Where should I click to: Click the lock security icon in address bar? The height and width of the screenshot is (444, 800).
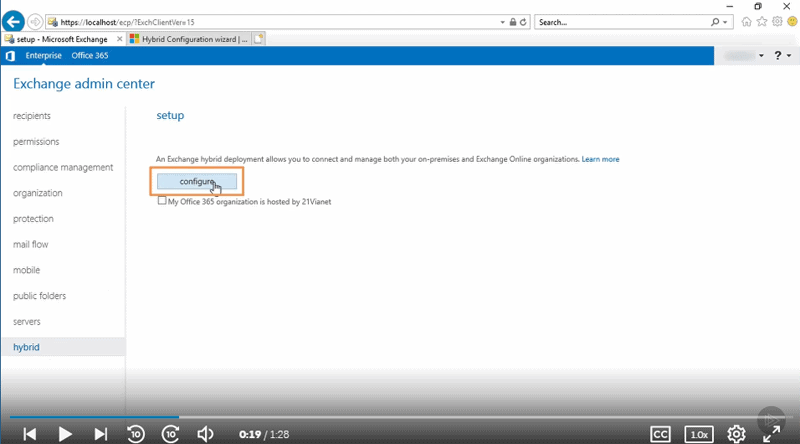(513, 22)
